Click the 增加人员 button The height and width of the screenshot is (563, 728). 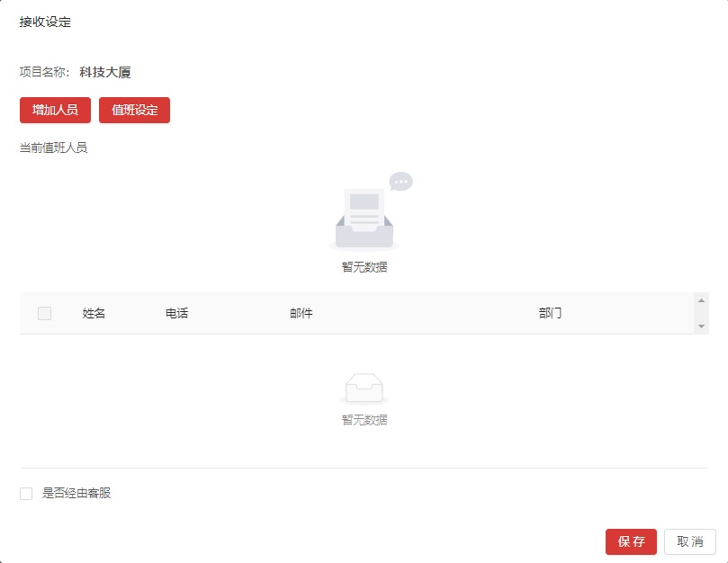tap(55, 110)
